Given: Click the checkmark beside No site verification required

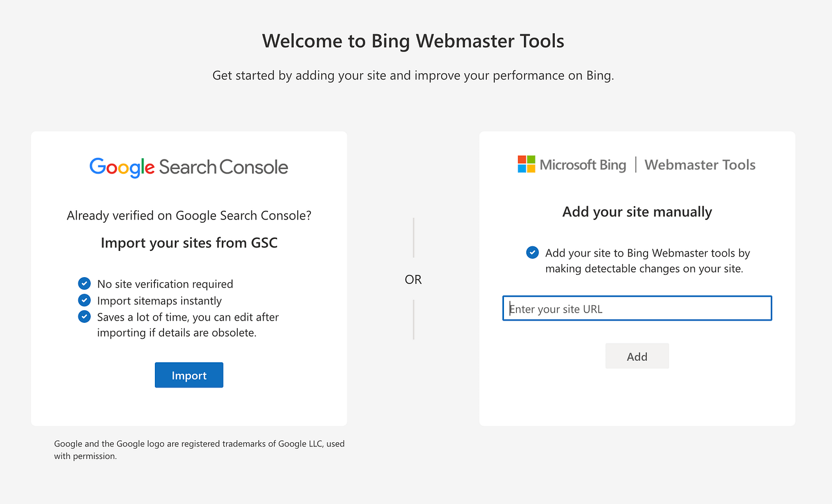Looking at the screenshot, I should click(84, 283).
